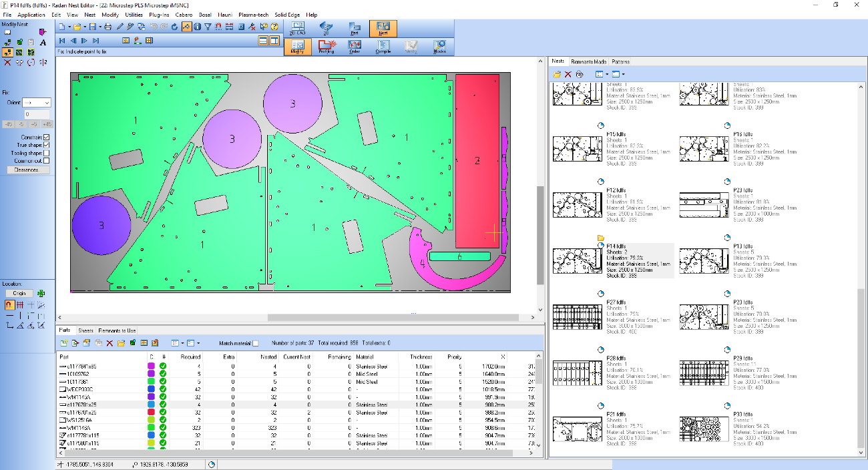Click blue color swatch for part WECP0300
Viewport: 868px width, 470px height.
[x=152, y=389]
